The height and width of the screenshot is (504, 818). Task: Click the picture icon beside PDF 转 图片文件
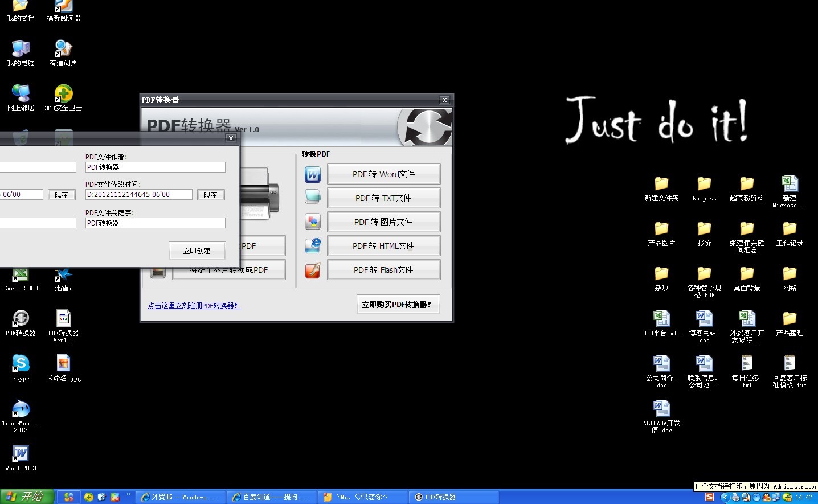tap(313, 221)
